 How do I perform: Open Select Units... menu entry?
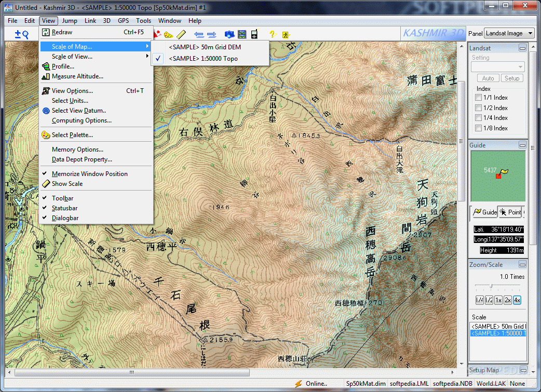tap(97, 100)
